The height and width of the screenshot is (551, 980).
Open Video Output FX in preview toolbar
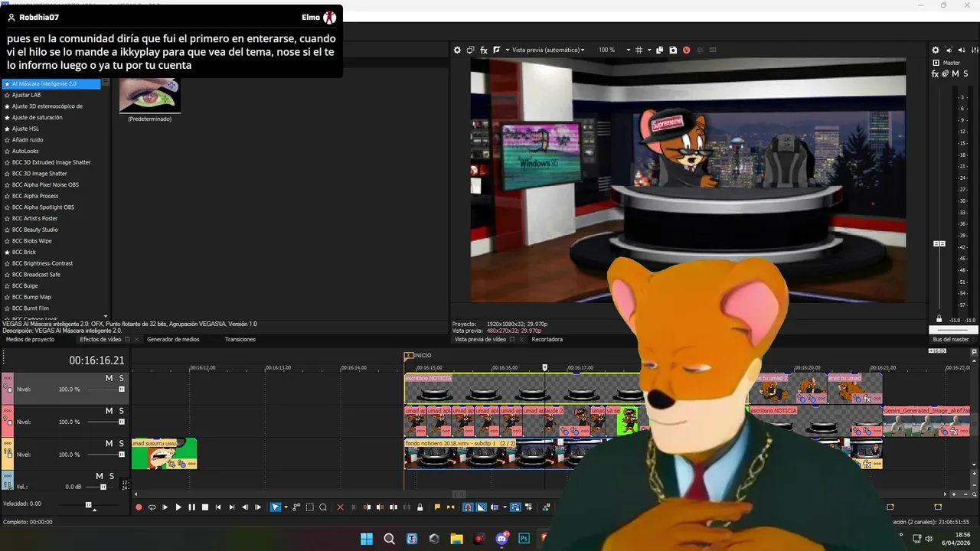(x=484, y=50)
